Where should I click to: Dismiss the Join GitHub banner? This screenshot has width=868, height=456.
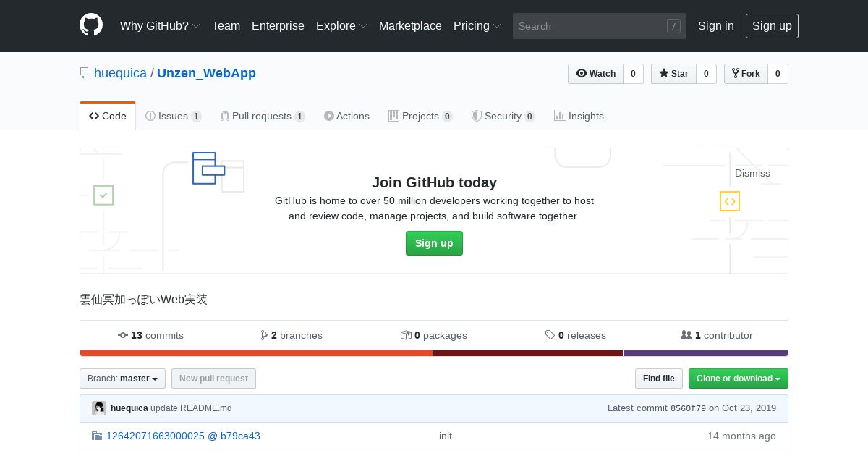tap(752, 173)
